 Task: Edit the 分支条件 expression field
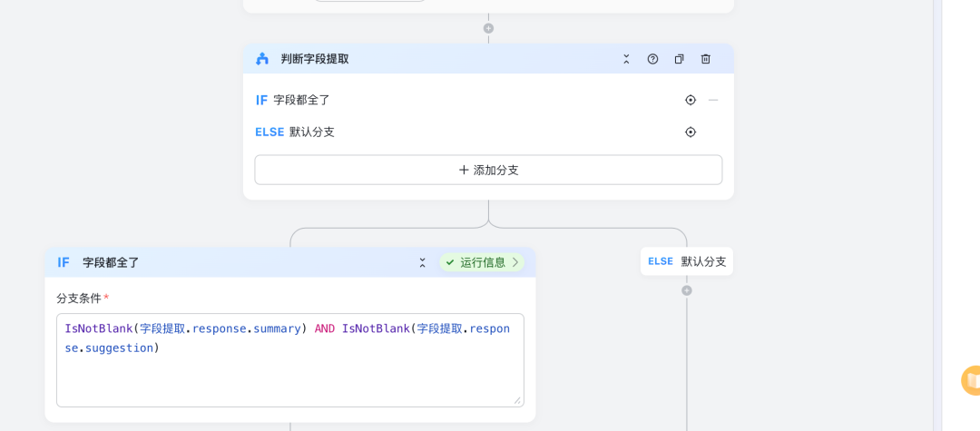(290, 360)
